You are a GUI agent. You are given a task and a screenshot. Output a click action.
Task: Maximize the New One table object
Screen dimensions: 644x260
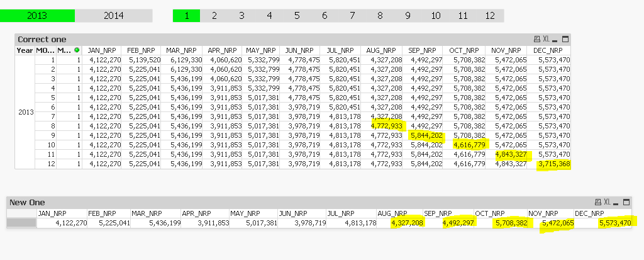tap(626, 202)
